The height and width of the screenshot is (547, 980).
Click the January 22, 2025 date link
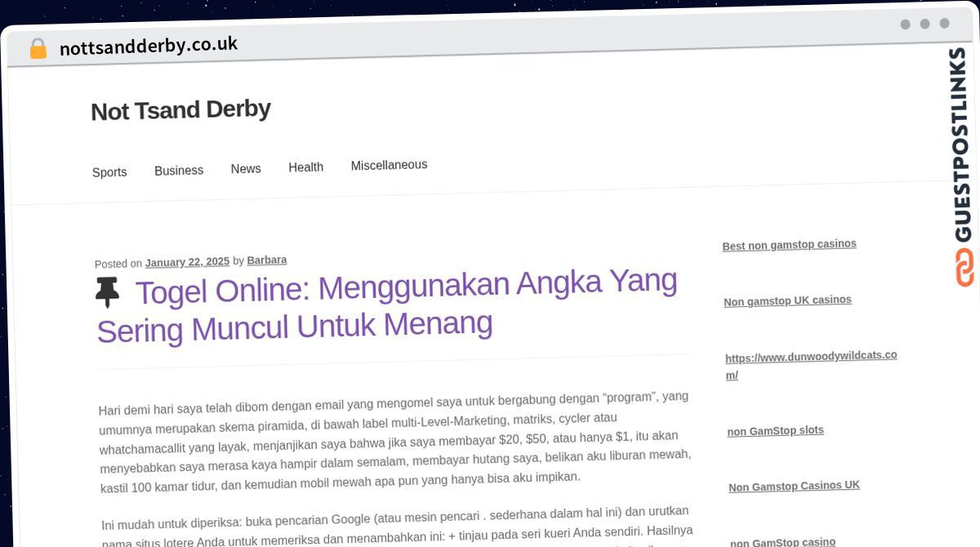[x=187, y=262]
